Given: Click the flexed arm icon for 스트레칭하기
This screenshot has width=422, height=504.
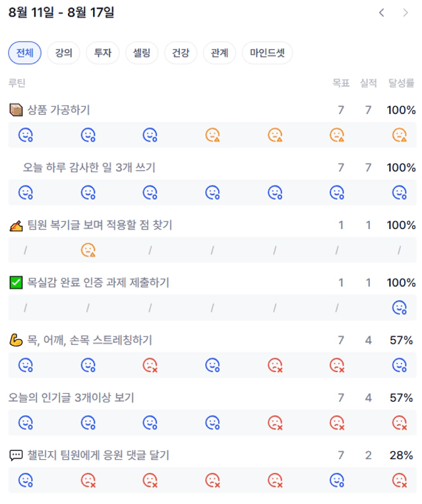Looking at the screenshot, I should coord(16,340).
